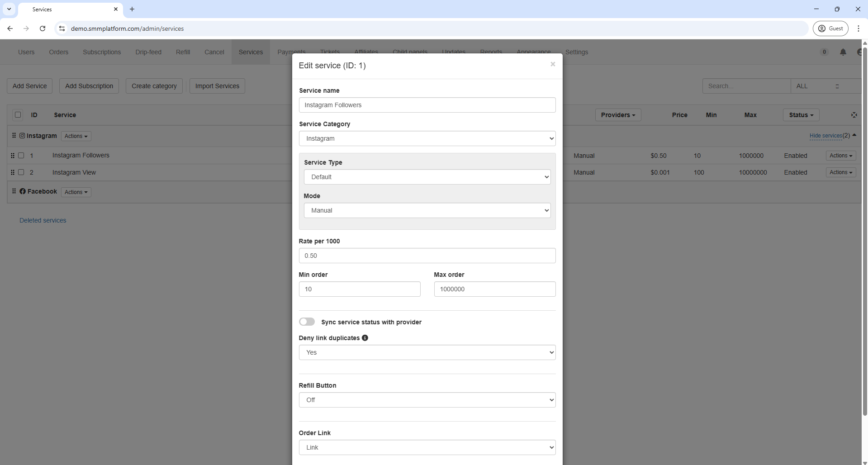Image resolution: width=868 pixels, height=465 pixels.
Task: Check the select-all checkbox in table header
Action: tap(18, 115)
